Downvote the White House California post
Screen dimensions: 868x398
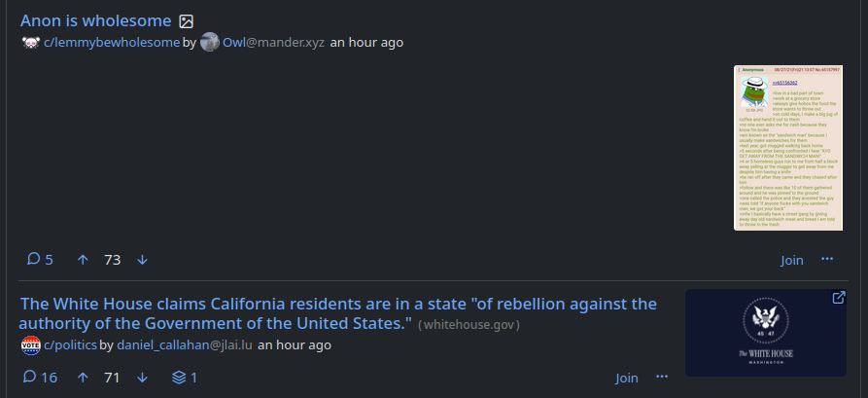(143, 378)
